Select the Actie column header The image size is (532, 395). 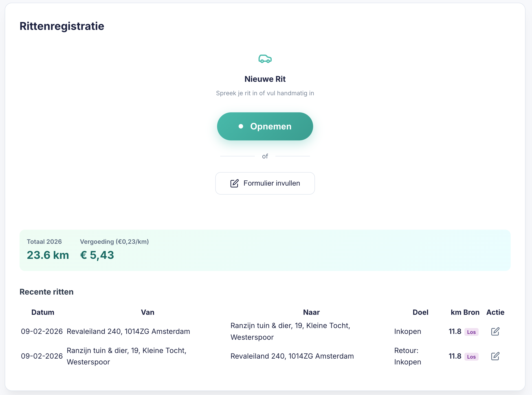(495, 312)
